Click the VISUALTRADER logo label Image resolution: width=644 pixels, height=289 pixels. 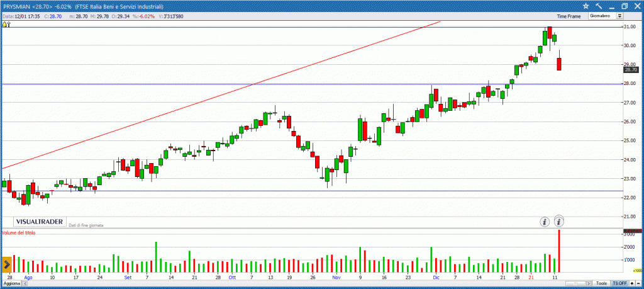[x=40, y=222]
